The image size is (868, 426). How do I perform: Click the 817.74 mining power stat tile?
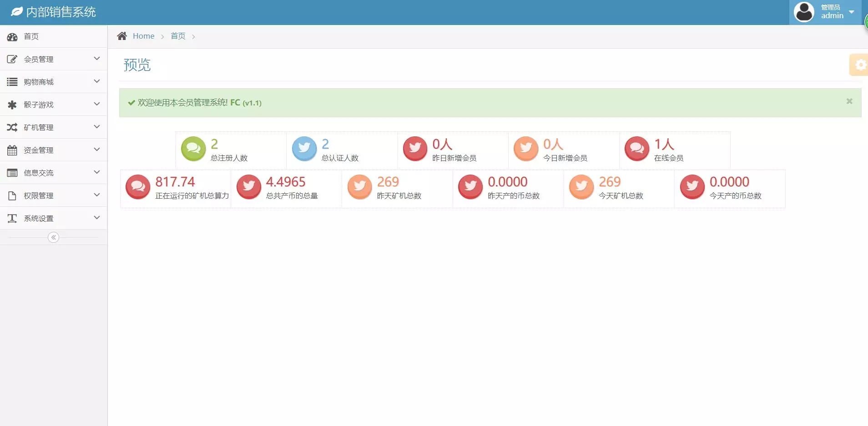(x=176, y=188)
